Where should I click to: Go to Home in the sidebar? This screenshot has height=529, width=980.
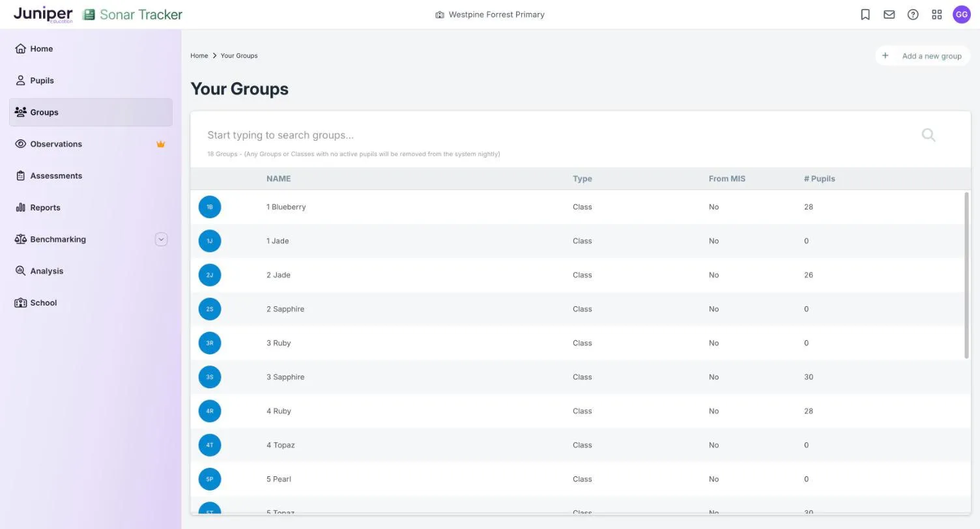(91, 49)
